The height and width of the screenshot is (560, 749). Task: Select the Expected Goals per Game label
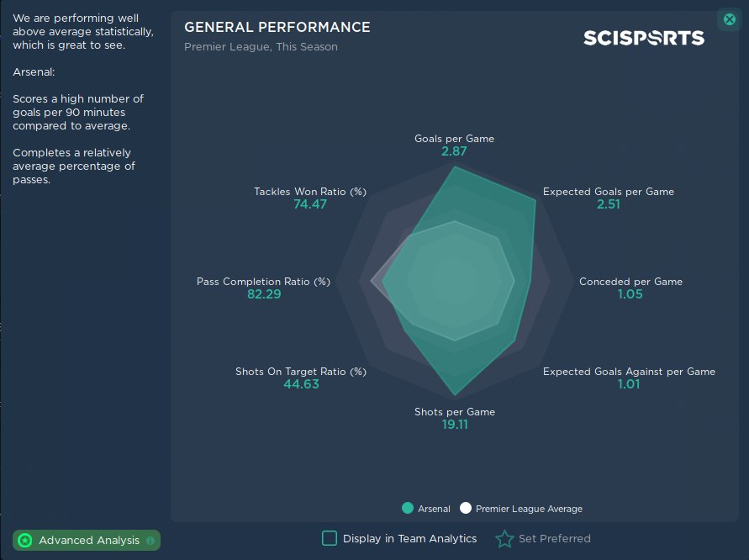pos(608,191)
